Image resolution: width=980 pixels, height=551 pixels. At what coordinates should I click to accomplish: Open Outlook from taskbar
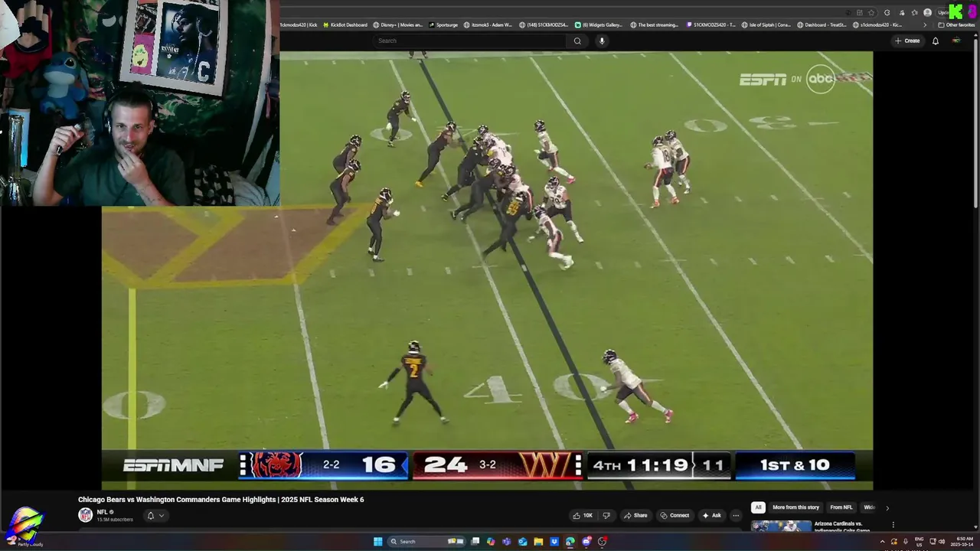[x=522, y=542]
